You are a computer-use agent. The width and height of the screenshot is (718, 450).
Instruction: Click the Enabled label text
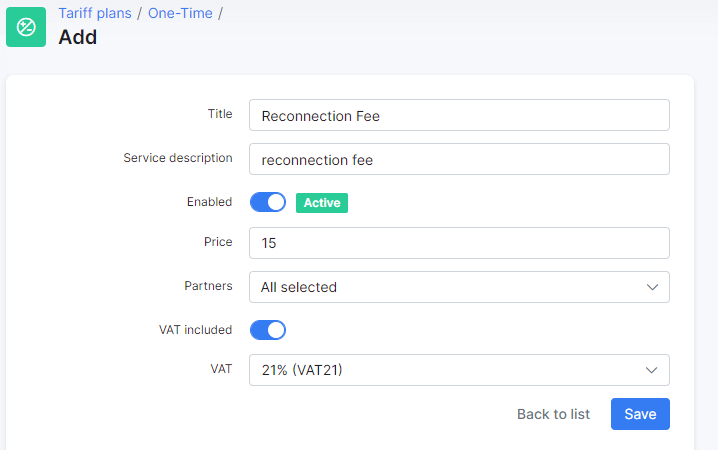[209, 202]
